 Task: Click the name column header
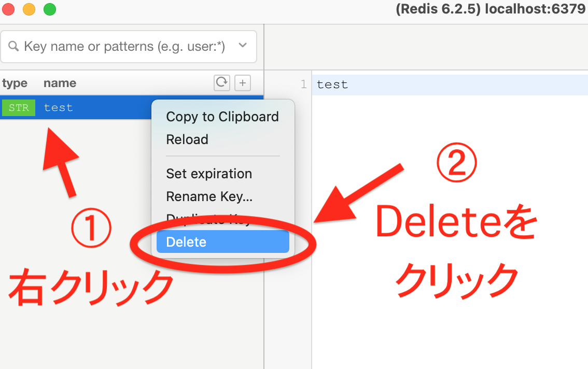tap(60, 83)
